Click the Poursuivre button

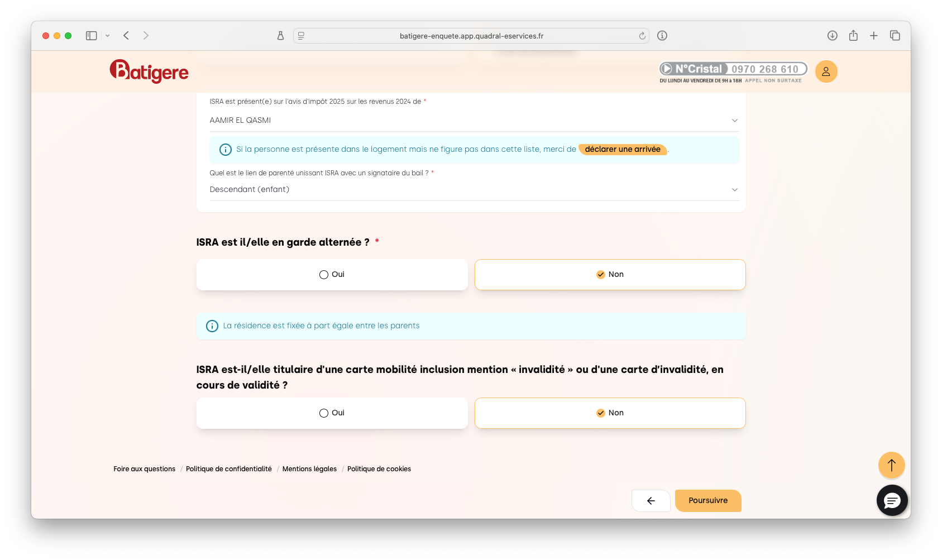click(707, 501)
